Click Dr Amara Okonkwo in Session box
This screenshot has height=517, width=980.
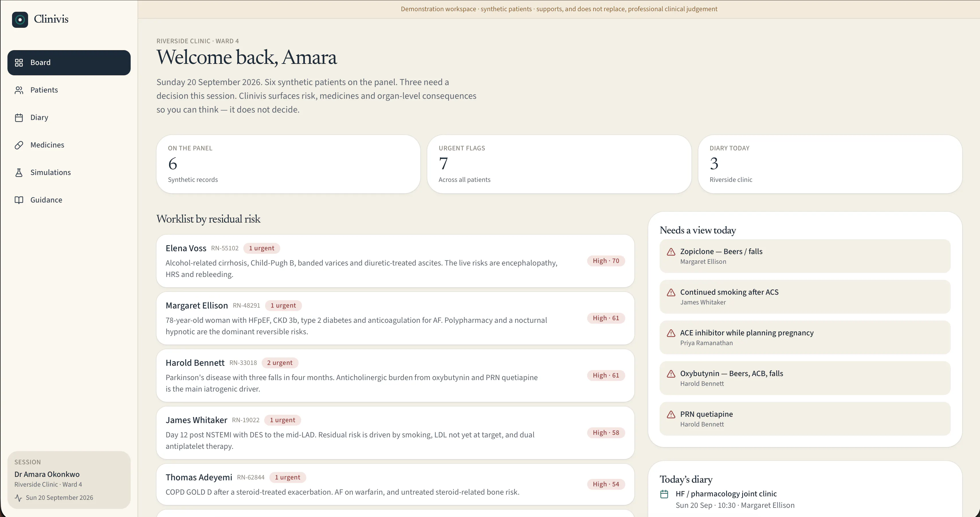(x=47, y=474)
